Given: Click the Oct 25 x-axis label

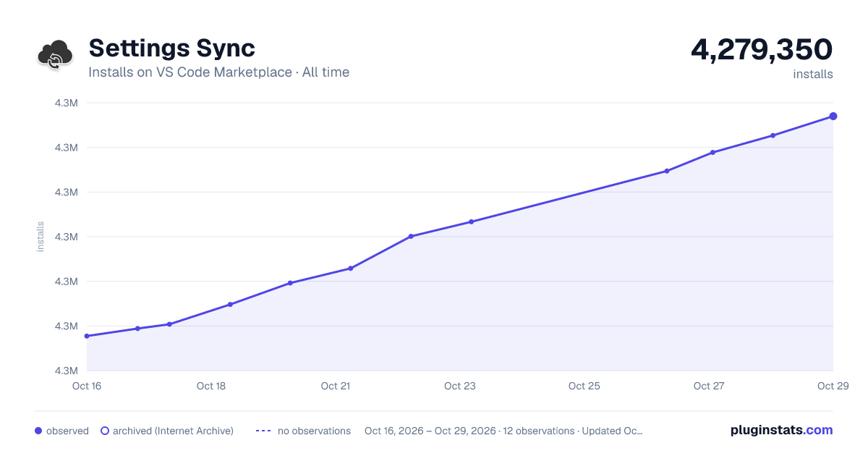Looking at the screenshot, I should point(584,386).
